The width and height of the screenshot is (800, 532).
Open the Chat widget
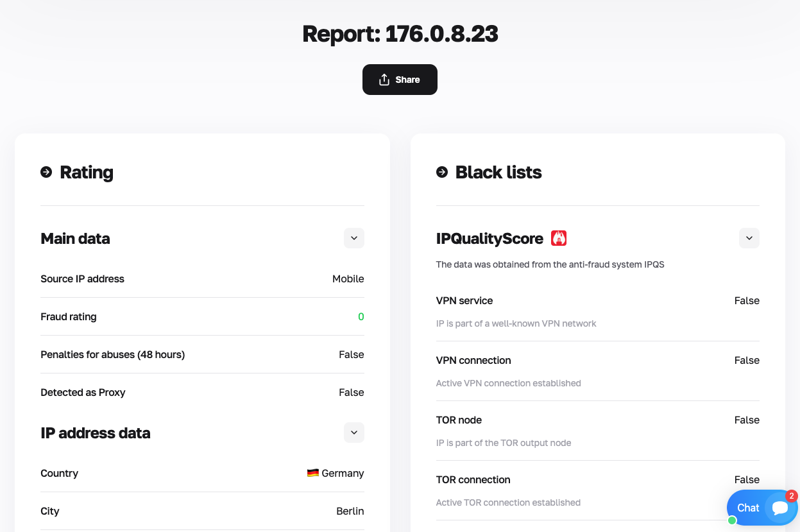pyautogui.click(x=748, y=508)
